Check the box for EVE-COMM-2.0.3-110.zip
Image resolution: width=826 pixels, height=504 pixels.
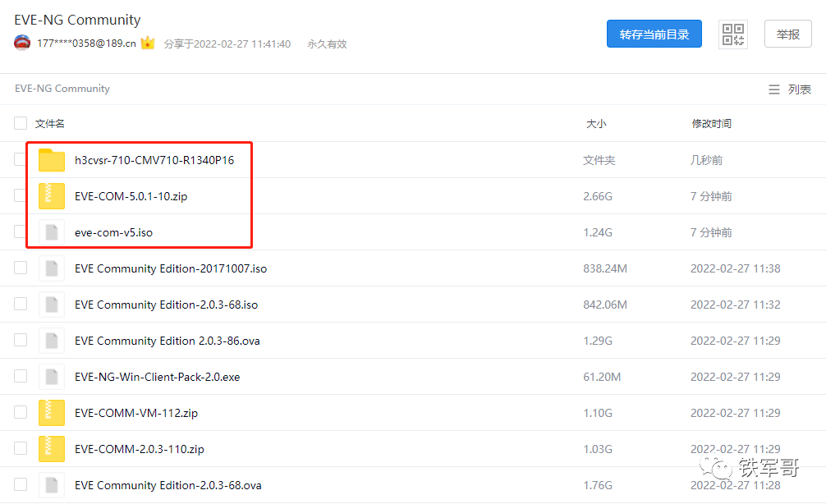pyautogui.click(x=21, y=448)
